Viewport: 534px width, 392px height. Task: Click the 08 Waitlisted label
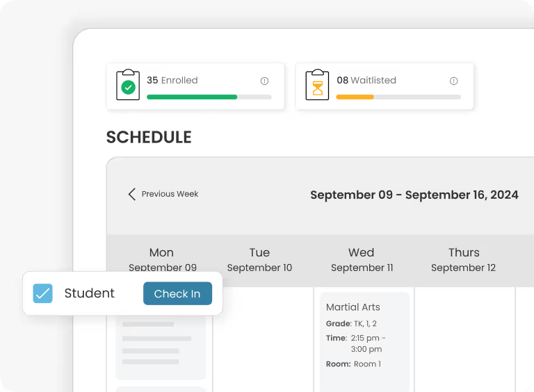click(366, 81)
